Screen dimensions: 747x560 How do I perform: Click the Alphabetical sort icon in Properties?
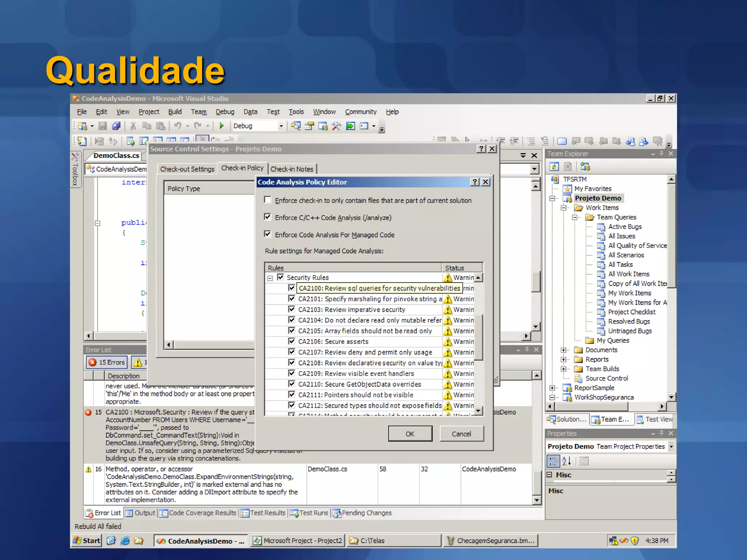(x=566, y=461)
